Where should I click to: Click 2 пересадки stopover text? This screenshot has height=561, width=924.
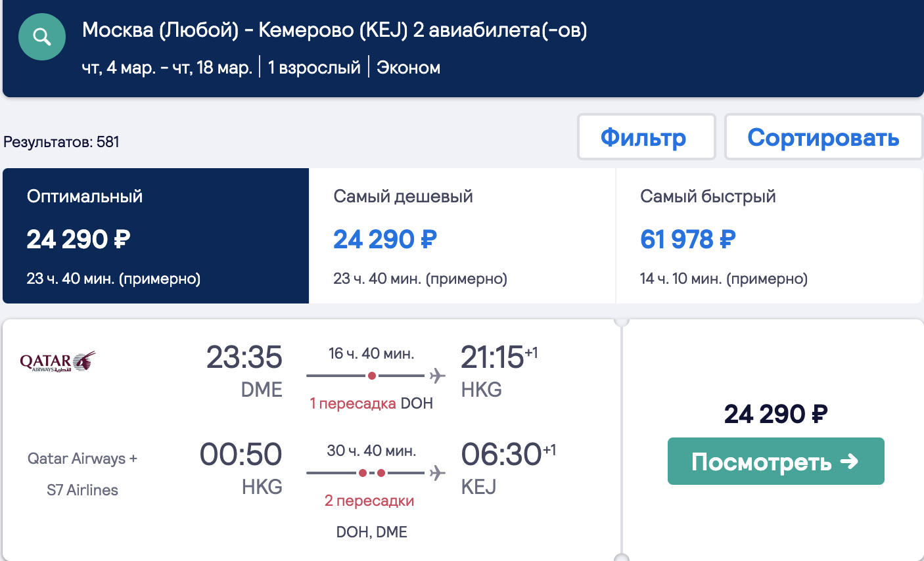369,501
